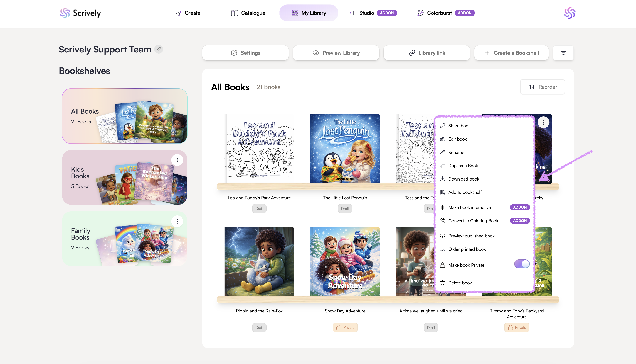Click Convert to Coloring Book option

pyautogui.click(x=473, y=221)
